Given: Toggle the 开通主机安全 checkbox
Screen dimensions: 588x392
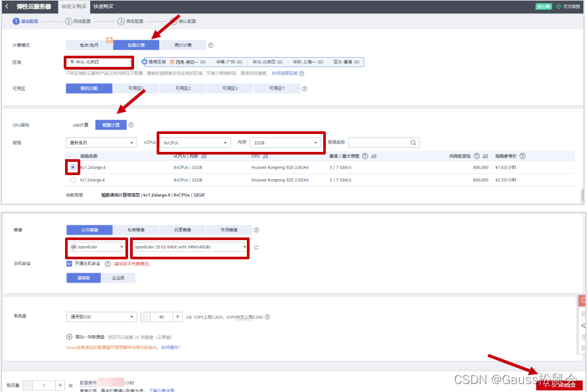Looking at the screenshot, I should pyautogui.click(x=70, y=264).
